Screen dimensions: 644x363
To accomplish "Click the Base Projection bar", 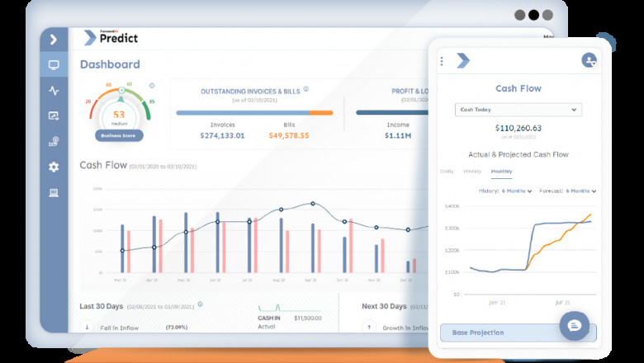I will [x=495, y=332].
